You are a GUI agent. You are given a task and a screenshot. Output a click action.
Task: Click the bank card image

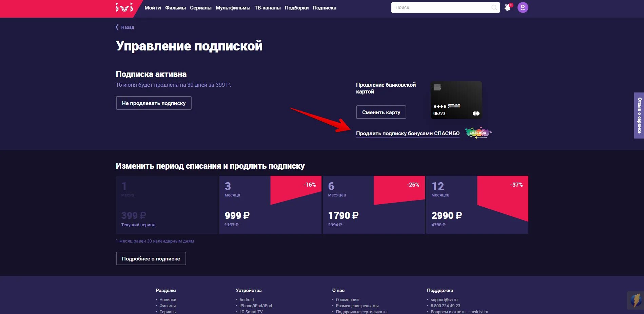tap(456, 100)
